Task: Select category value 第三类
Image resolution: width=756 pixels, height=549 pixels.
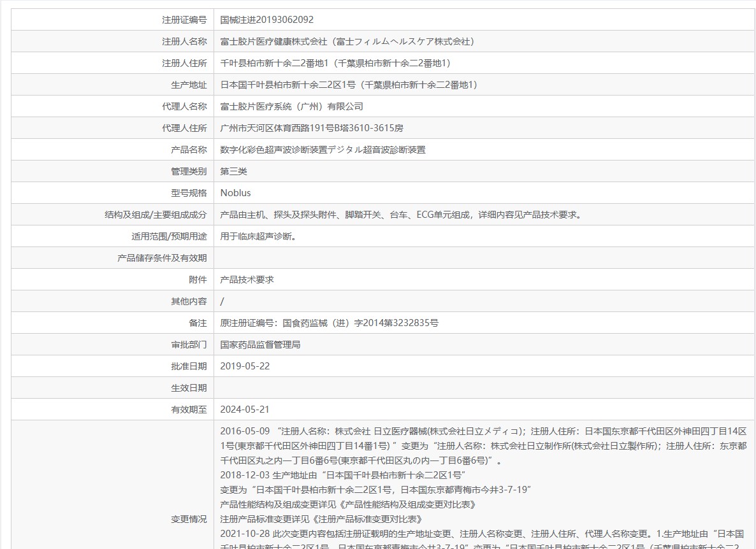Action: (x=233, y=171)
